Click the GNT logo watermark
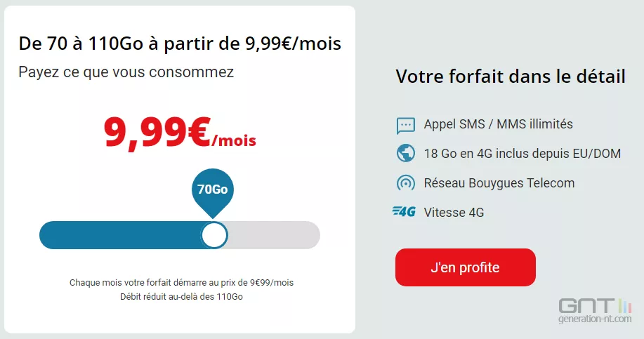The image size is (644, 339). 595,306
